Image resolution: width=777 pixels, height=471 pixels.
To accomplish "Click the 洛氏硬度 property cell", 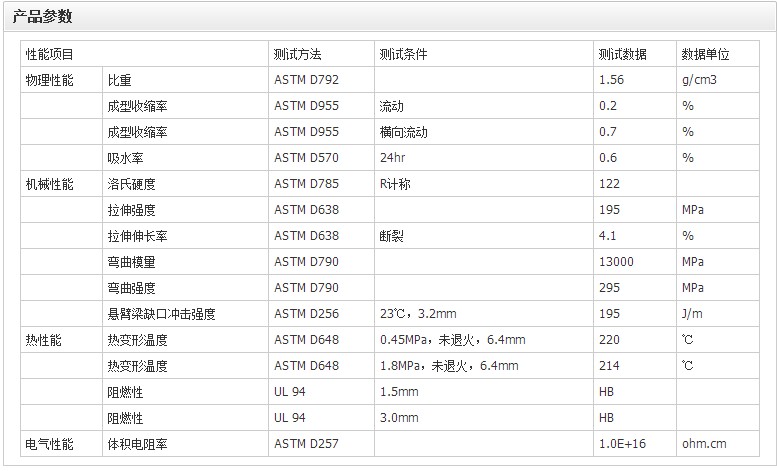I will coord(131,184).
